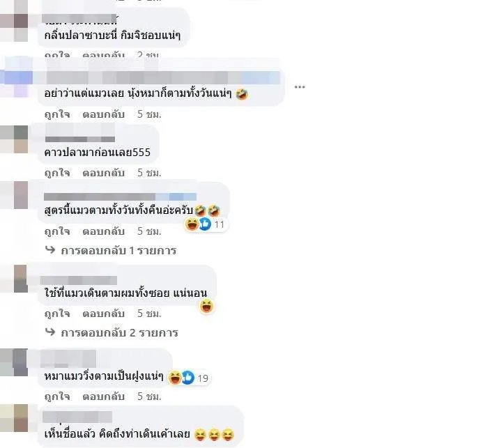
Task: Open blurred username of สูตรนี้แมวตาม commenter
Action: coord(120,196)
